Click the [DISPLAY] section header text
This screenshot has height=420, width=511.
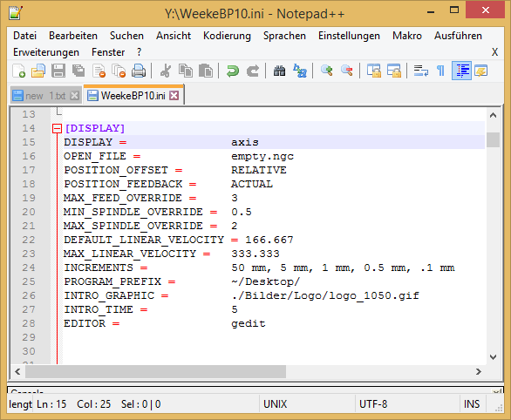pos(95,128)
